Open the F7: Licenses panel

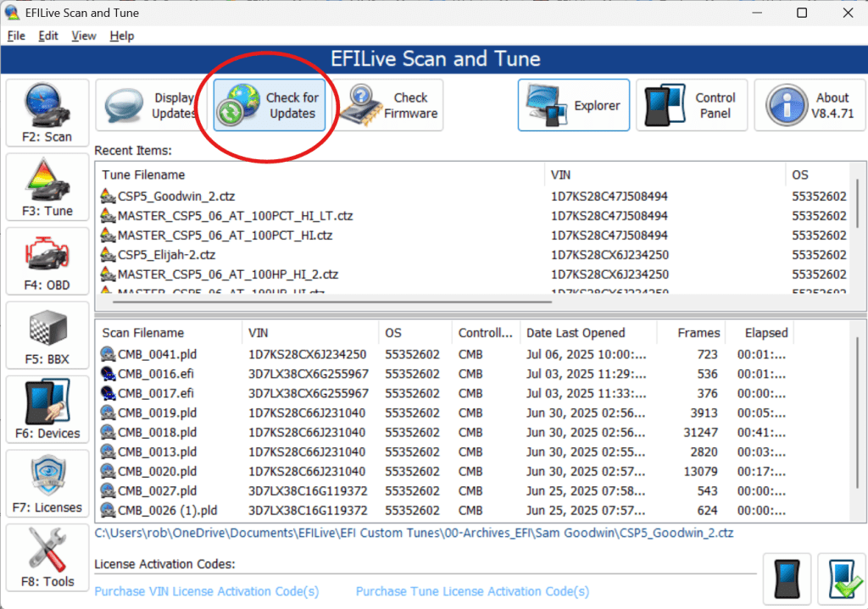(47, 484)
